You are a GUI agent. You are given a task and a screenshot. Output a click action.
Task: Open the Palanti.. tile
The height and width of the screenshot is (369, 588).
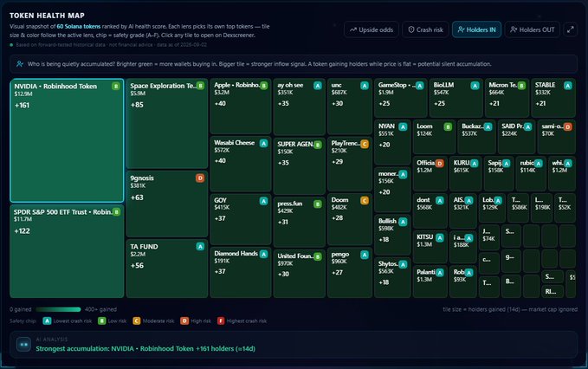(x=430, y=282)
